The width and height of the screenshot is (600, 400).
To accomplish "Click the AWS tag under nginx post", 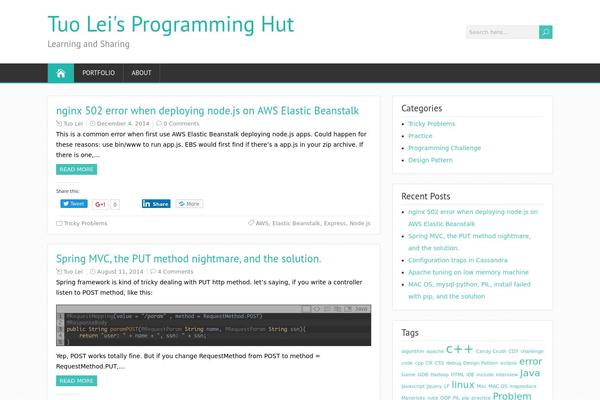I will (x=262, y=223).
